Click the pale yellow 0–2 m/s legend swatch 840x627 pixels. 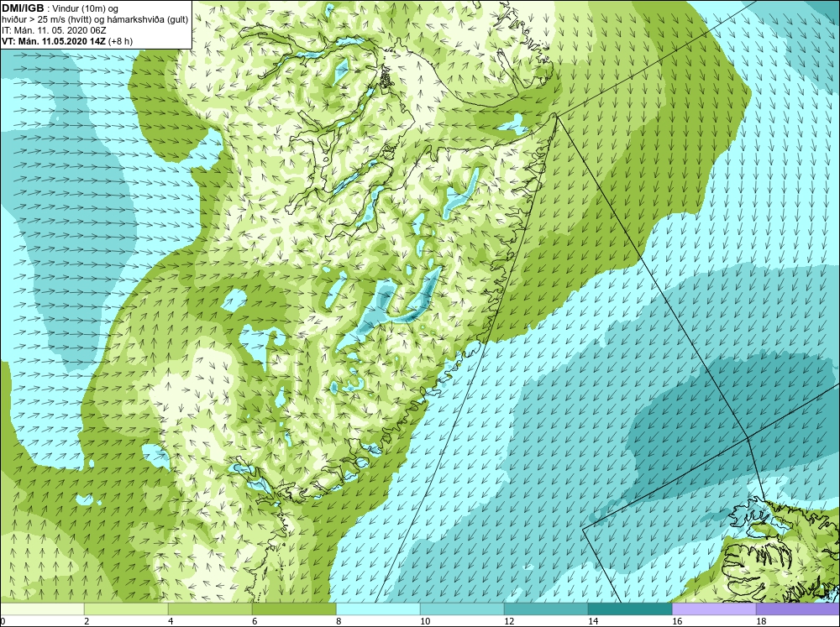coord(42,609)
